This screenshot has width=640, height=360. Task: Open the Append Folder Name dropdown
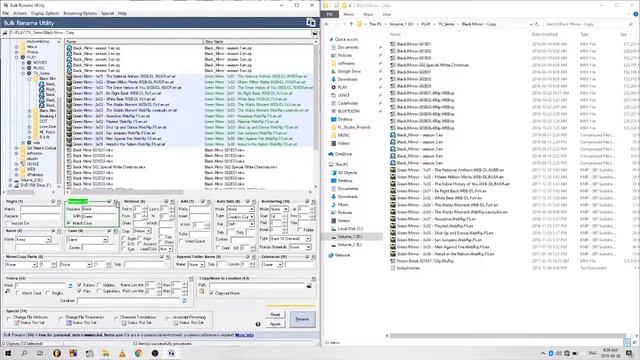(x=196, y=265)
